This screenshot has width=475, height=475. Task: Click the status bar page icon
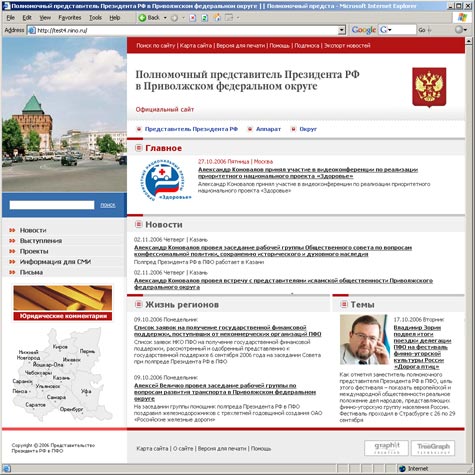coord(6,469)
